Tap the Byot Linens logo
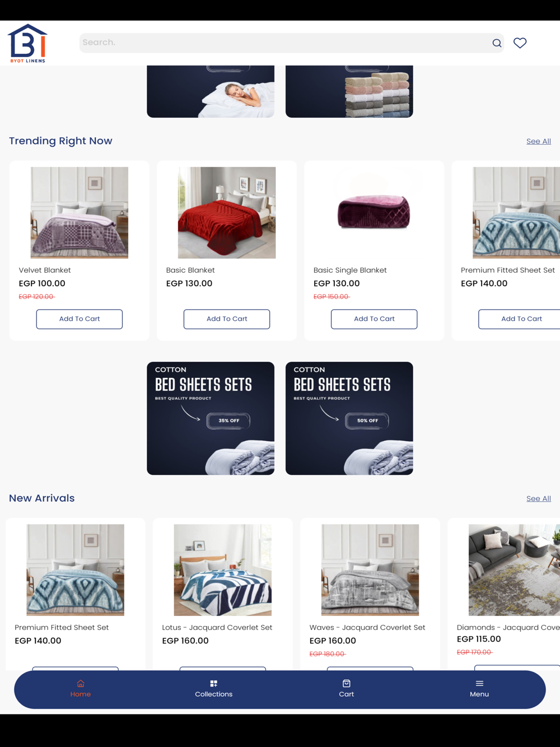Image resolution: width=560 pixels, height=747 pixels. 27,43
